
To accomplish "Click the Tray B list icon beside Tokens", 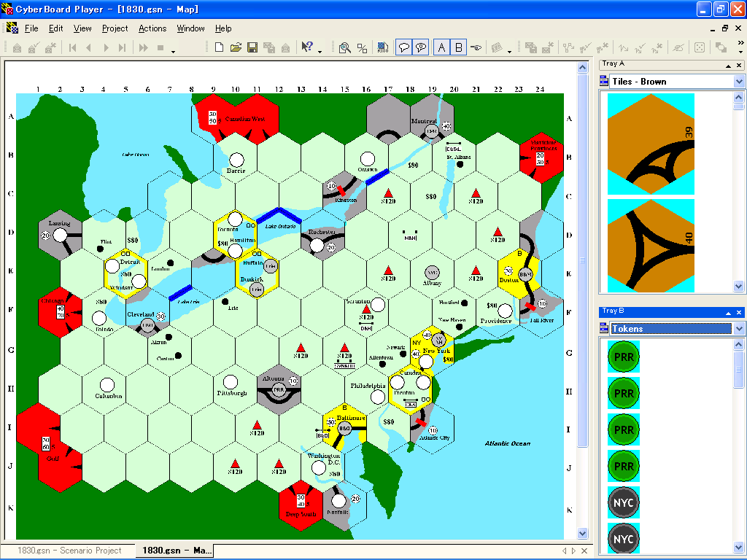I will [x=604, y=328].
